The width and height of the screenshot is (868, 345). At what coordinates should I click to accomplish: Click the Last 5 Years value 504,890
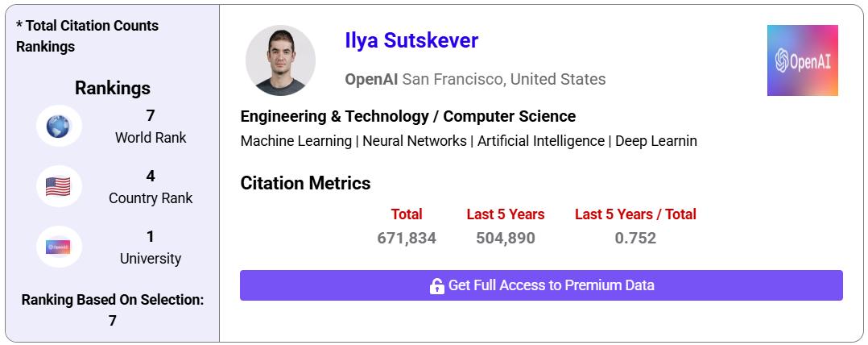coord(506,238)
